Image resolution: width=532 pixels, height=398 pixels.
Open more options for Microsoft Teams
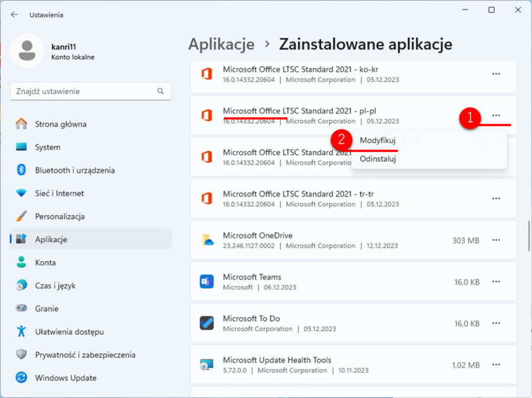click(496, 282)
